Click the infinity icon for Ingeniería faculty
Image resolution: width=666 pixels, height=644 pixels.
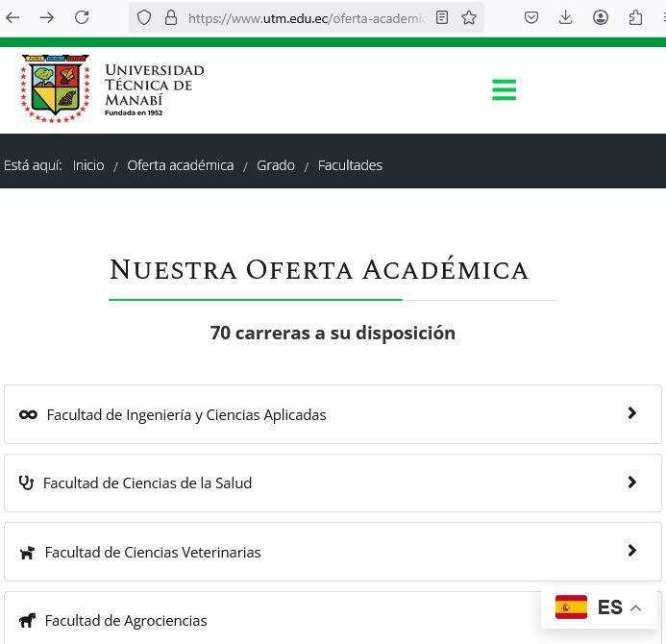pos(29,414)
